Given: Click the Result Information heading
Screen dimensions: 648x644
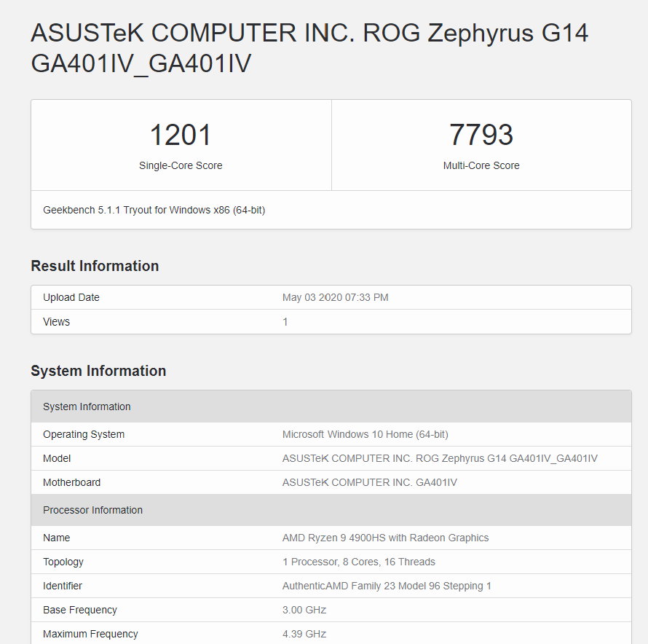Looking at the screenshot, I should 95,266.
